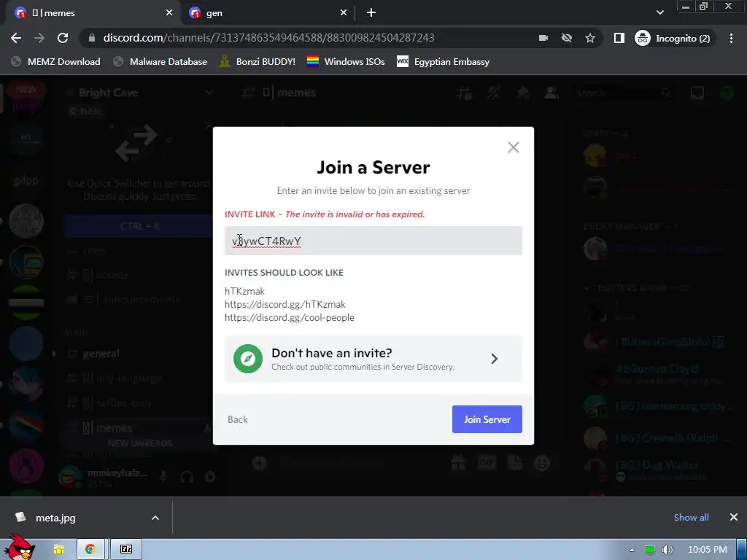The height and width of the screenshot is (560, 747).
Task: Close the downloads bar
Action: click(x=734, y=517)
